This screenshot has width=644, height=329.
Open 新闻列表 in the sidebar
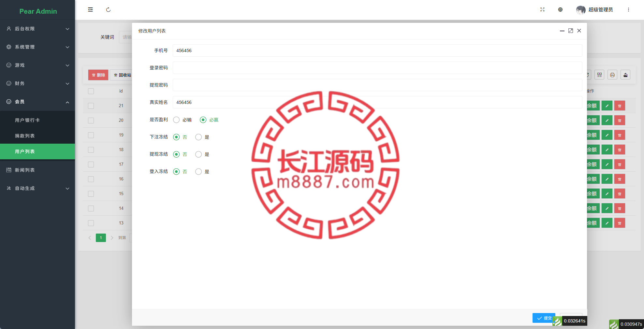pos(37,170)
